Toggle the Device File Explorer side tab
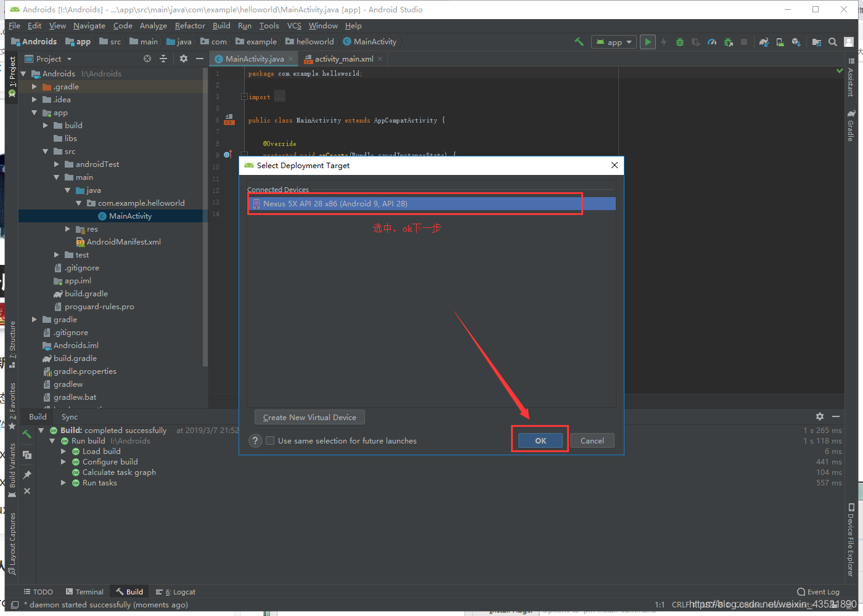This screenshot has height=616, width=863. [x=851, y=540]
